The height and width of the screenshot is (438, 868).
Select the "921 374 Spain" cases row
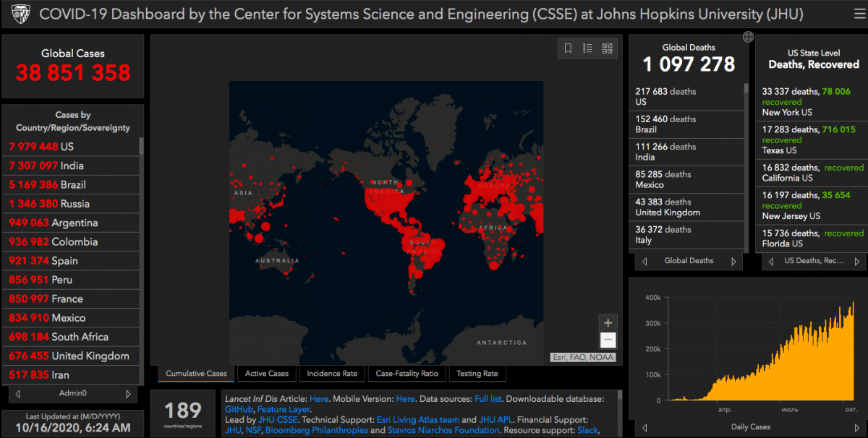[71, 261]
